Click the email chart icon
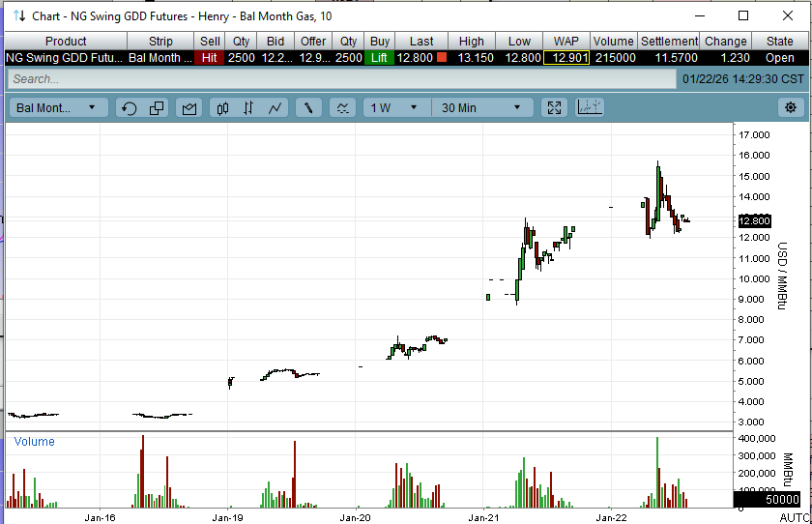This screenshot has width=812, height=524. pyautogui.click(x=189, y=107)
